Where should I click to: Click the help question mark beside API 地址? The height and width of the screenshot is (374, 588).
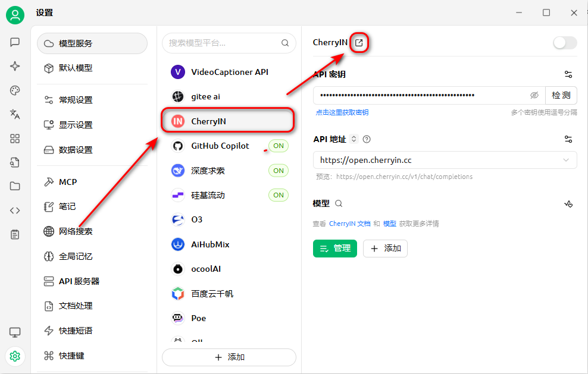[x=367, y=139]
